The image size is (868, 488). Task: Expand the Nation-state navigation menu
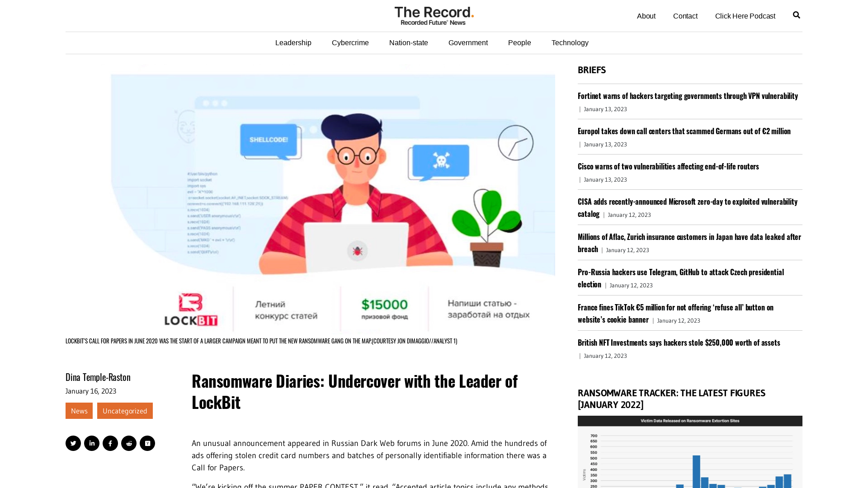click(408, 42)
